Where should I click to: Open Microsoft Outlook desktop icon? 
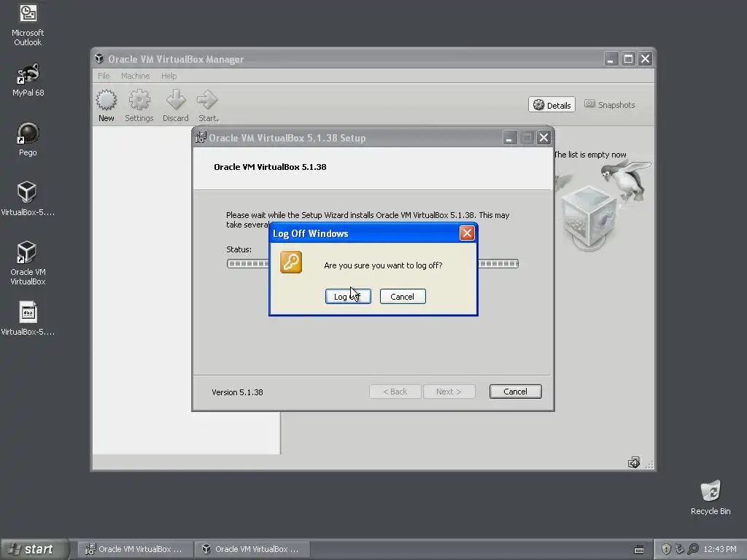[x=28, y=24]
